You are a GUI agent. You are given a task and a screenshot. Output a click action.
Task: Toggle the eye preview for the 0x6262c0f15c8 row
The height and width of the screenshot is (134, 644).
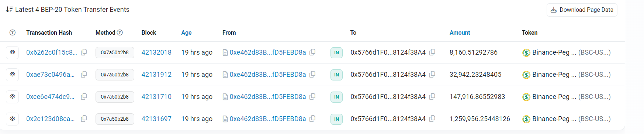point(13,52)
